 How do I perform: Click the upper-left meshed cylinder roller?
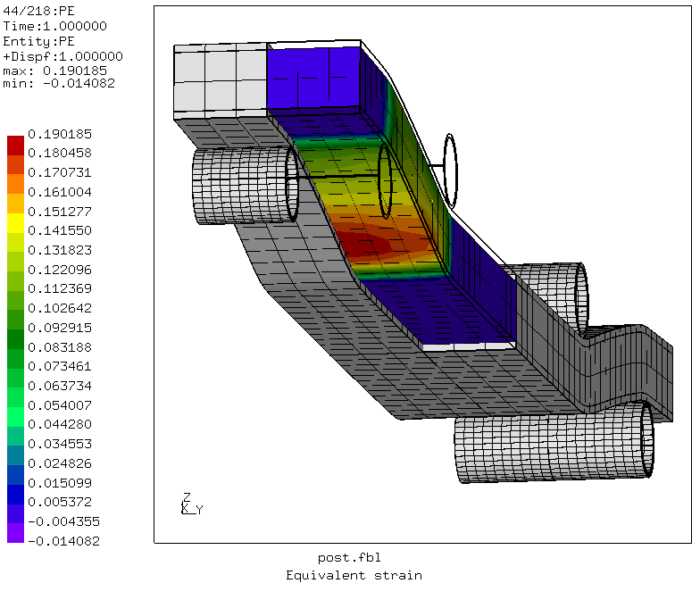[x=245, y=186]
